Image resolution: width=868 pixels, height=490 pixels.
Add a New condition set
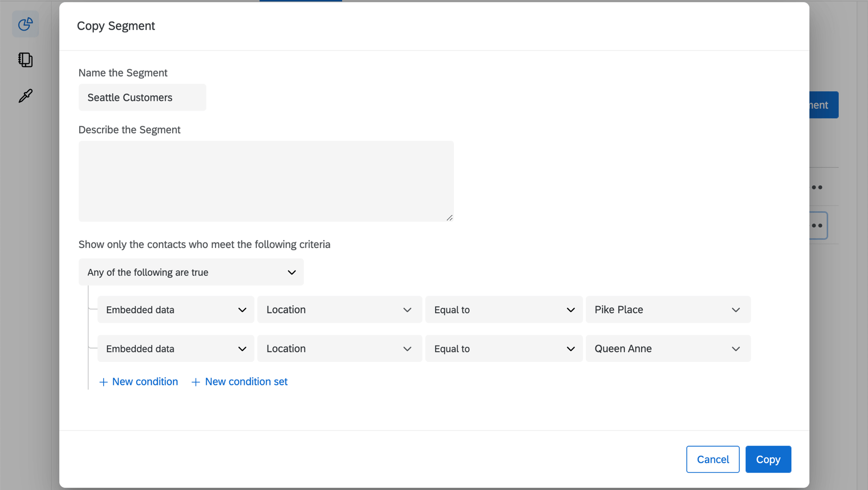point(246,382)
